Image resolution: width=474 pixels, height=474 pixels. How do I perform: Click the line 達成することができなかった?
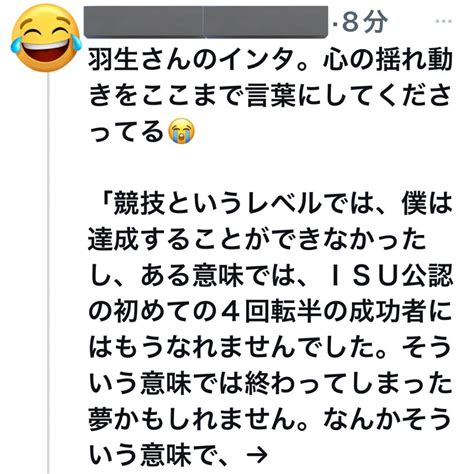(257, 239)
